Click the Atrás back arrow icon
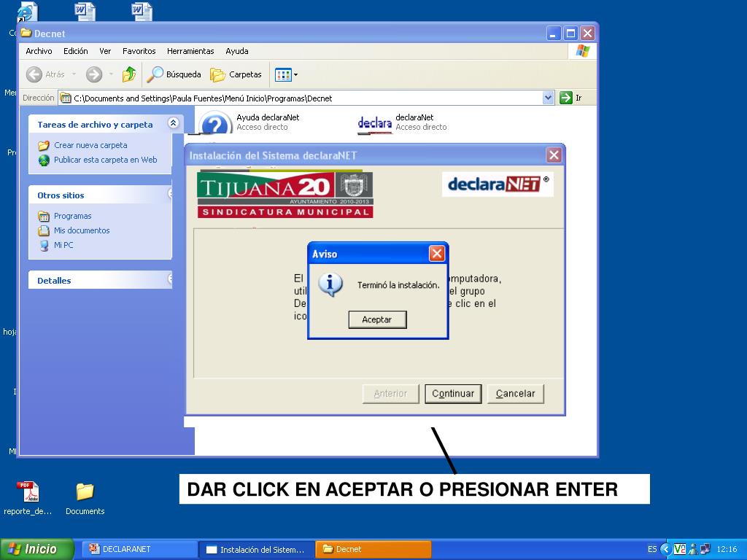 point(34,74)
